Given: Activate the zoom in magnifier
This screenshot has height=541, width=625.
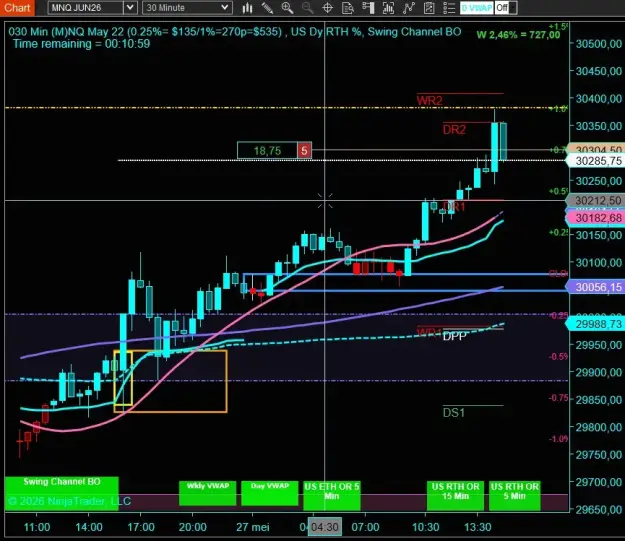Looking at the screenshot, I should 287,8.
